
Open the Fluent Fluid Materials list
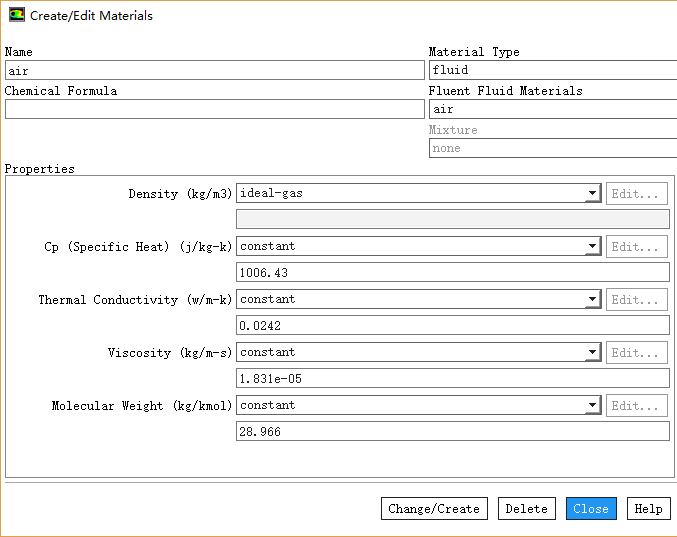(x=552, y=110)
